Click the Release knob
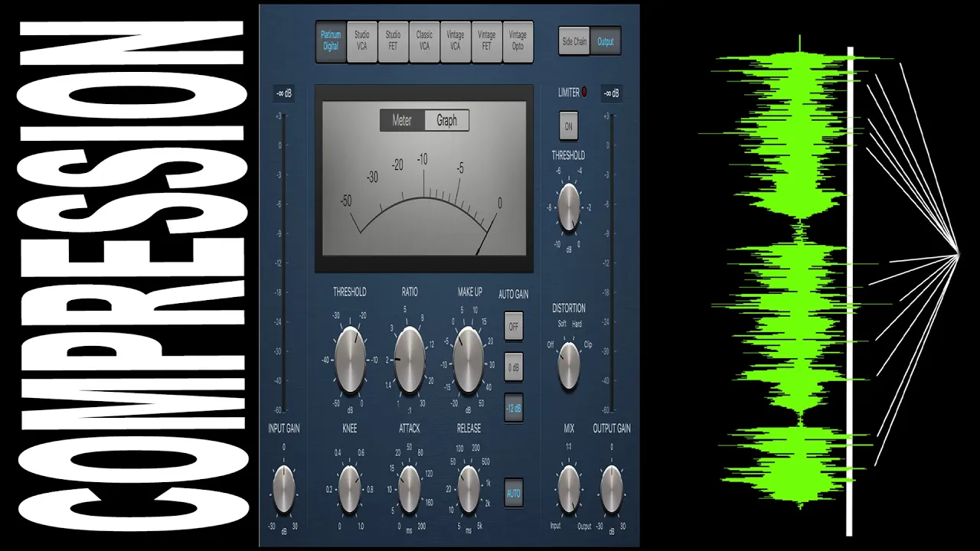This screenshot has height=551, width=980. (469, 489)
